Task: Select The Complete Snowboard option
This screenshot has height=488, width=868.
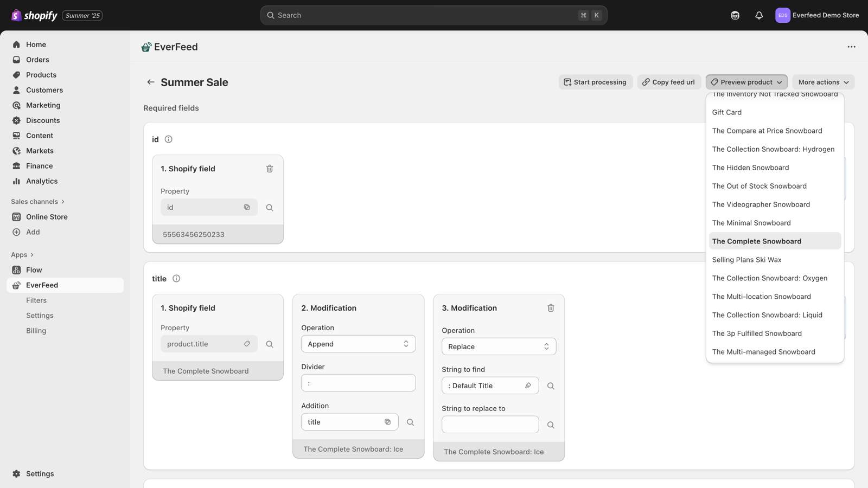Action: (775, 241)
